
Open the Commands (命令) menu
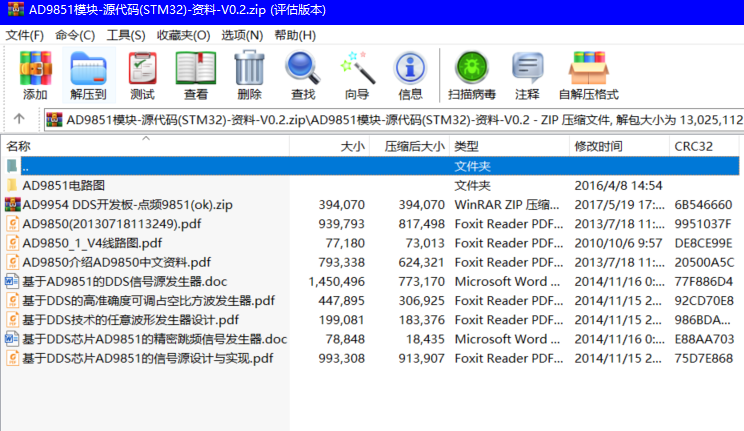[75, 35]
